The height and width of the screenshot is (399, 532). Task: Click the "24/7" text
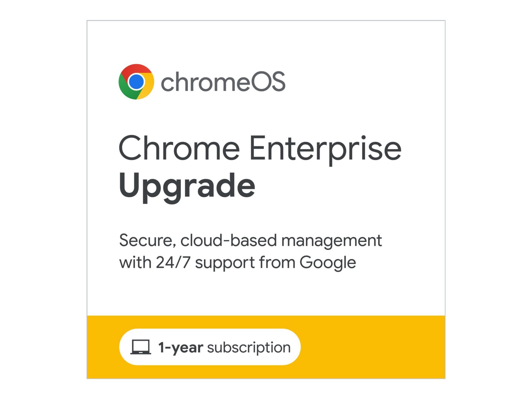pos(173,262)
